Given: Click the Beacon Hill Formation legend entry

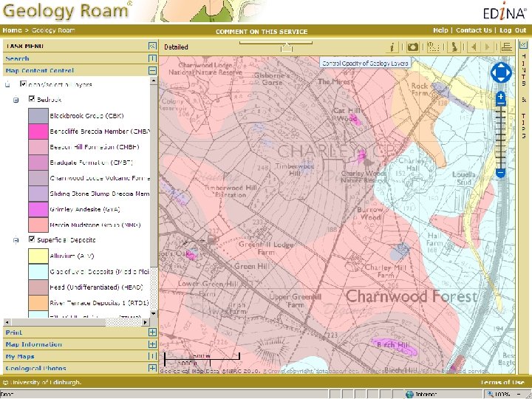Looking at the screenshot, I should (x=95, y=147).
